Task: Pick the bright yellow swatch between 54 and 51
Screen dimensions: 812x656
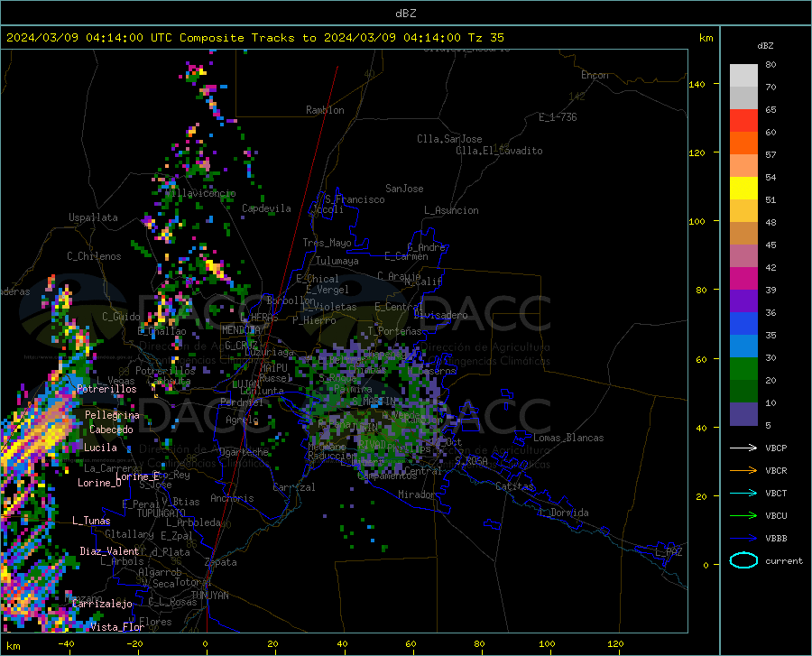Action: pos(743,189)
